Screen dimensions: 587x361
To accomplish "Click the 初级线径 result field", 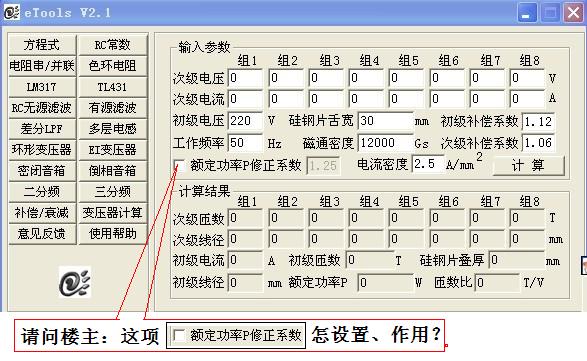I will pyautogui.click(x=245, y=282).
